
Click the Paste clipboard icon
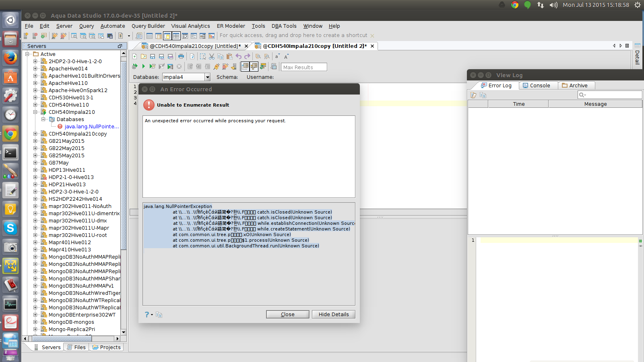pos(229,57)
